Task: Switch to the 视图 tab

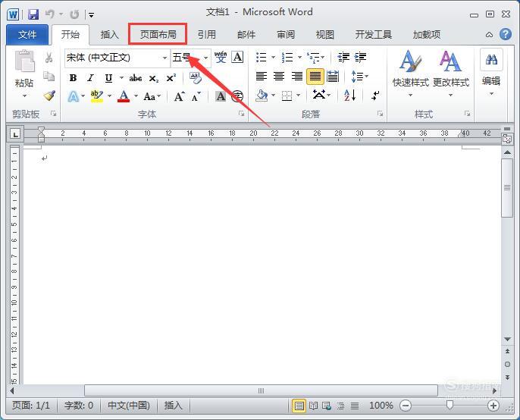Action: 324,34
